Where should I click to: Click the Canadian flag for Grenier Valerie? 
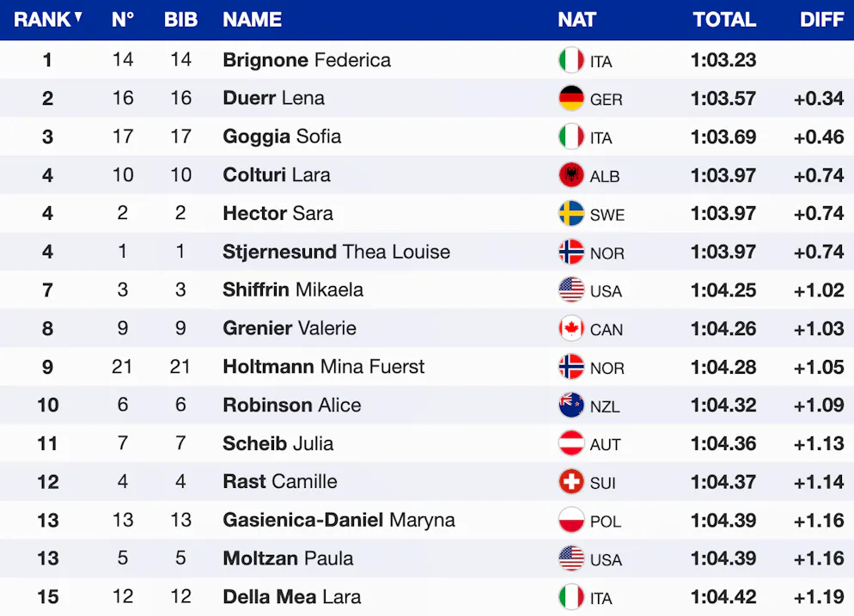571,328
